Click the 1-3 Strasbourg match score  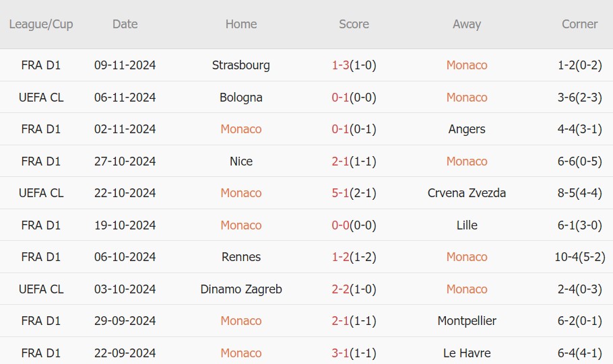(341, 65)
